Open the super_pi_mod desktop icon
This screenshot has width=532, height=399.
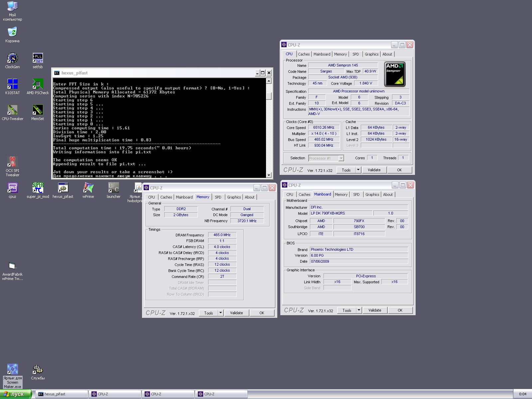tap(38, 188)
